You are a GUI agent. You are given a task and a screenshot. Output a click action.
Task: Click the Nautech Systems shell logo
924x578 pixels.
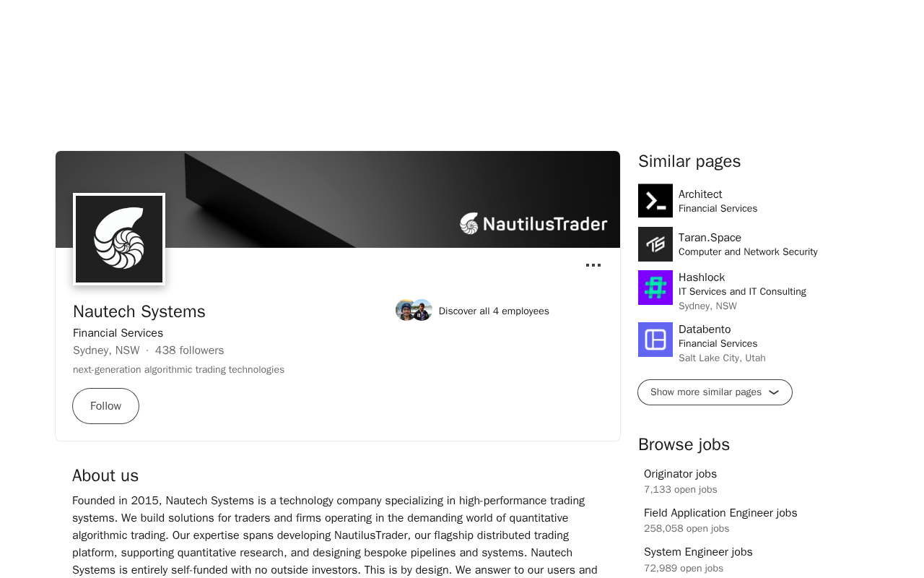pos(119,239)
